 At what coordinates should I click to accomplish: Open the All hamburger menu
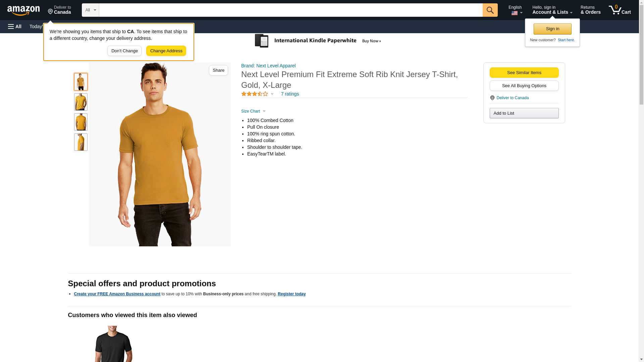tap(15, 26)
